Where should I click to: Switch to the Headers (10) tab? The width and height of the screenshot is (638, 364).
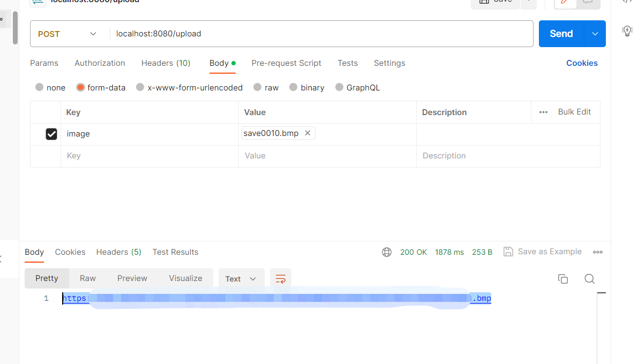(x=166, y=63)
